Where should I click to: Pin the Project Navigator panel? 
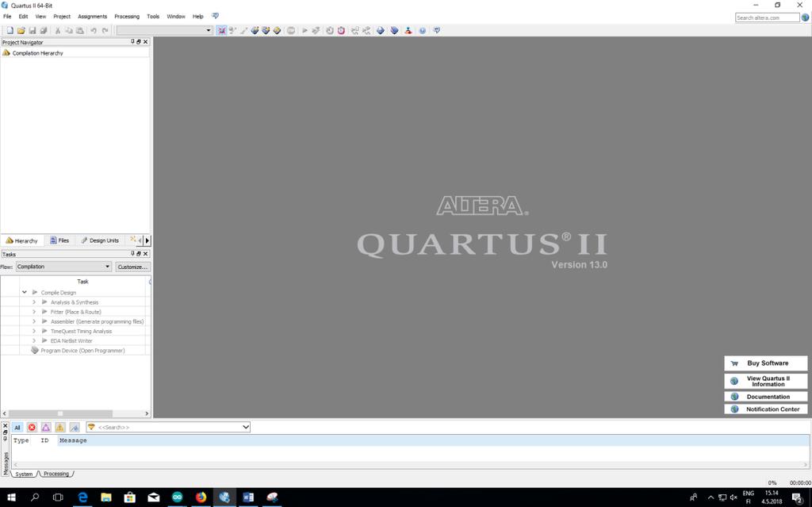132,41
